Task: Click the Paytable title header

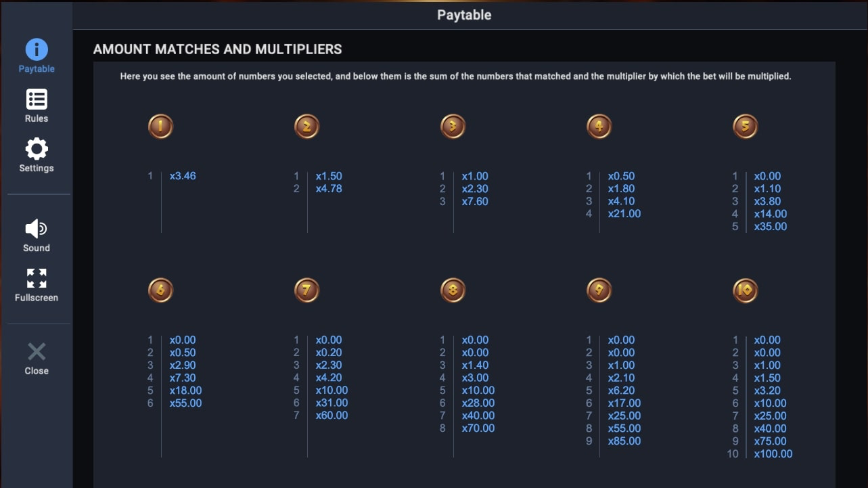Action: pyautogui.click(x=464, y=14)
